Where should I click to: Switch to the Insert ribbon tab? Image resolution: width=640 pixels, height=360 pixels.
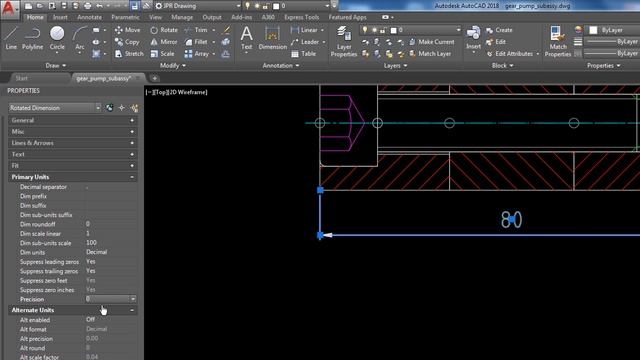point(60,17)
